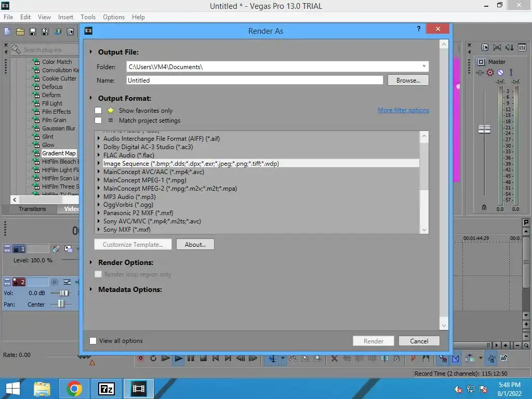This screenshot has height=399, width=532.
Task: Toggle the Match project settings checkbox
Action: tap(98, 121)
